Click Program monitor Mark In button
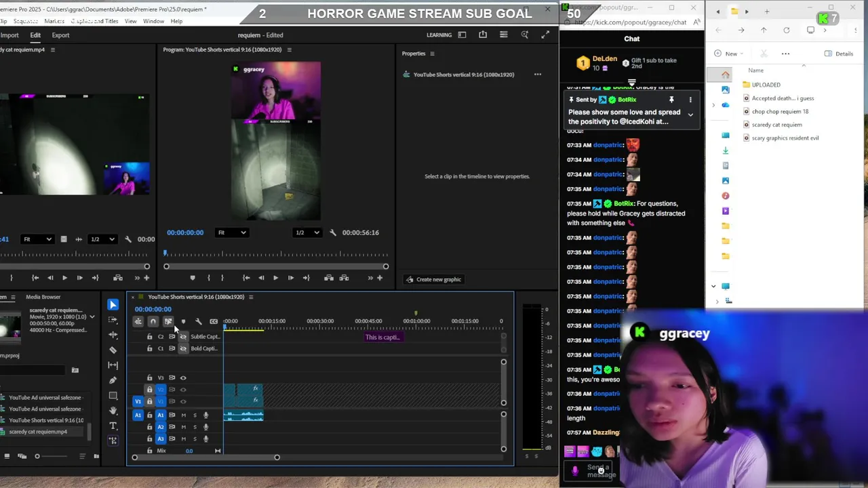This screenshot has height=488, width=868. click(x=208, y=278)
